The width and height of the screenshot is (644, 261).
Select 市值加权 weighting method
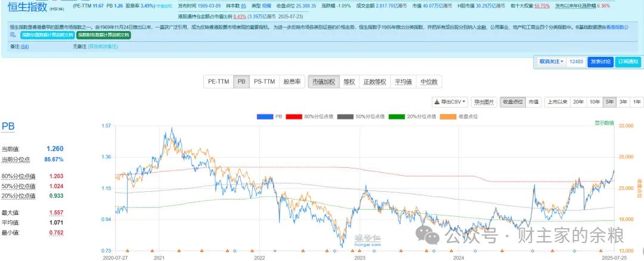pyautogui.click(x=324, y=81)
